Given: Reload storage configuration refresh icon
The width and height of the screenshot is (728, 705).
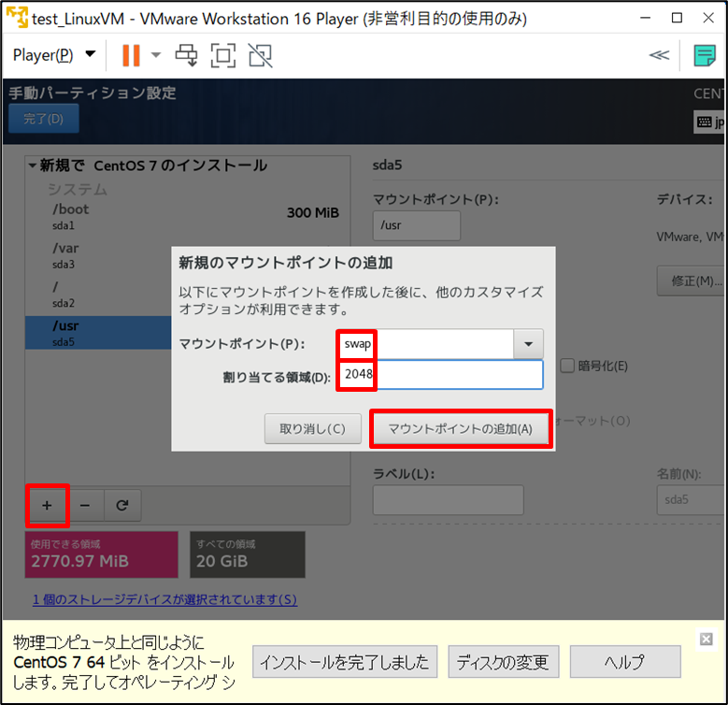Looking at the screenshot, I should 122,505.
